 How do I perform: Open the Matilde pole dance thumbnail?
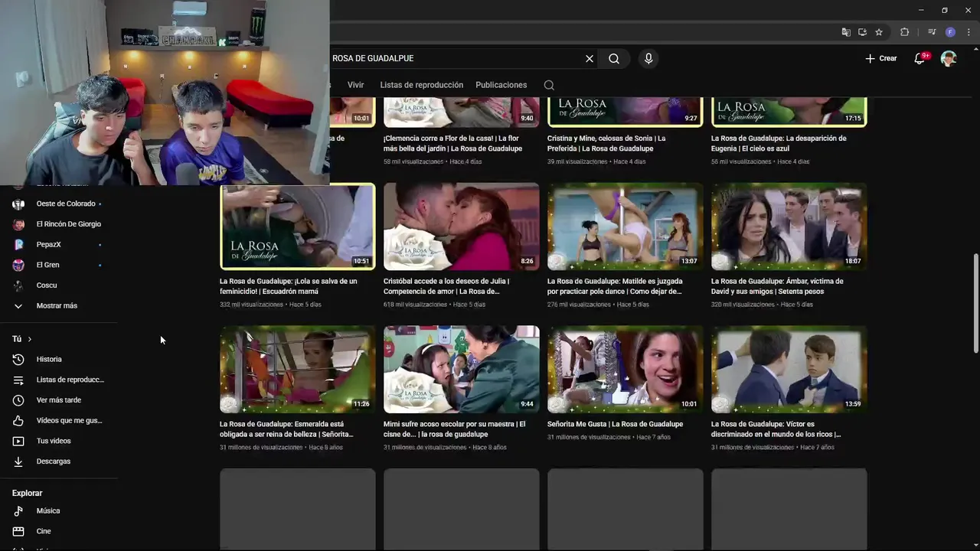(x=626, y=227)
